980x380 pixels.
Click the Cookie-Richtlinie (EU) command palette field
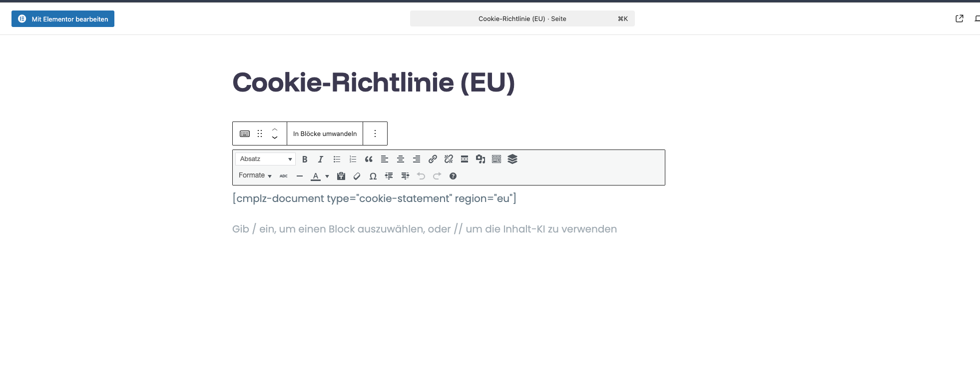pyautogui.click(x=522, y=19)
